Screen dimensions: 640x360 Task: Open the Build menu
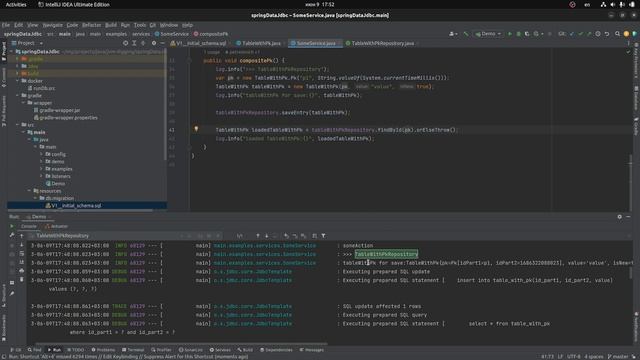point(111,25)
